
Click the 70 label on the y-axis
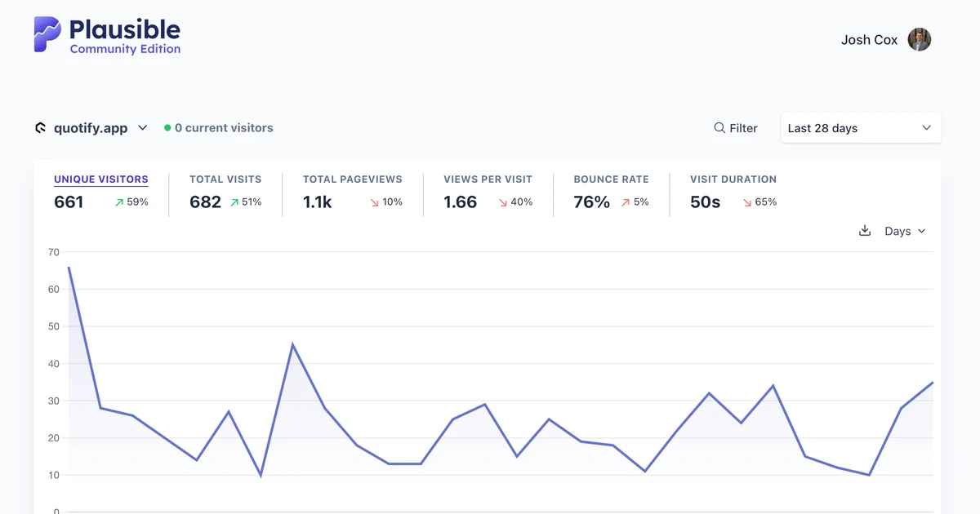point(54,252)
